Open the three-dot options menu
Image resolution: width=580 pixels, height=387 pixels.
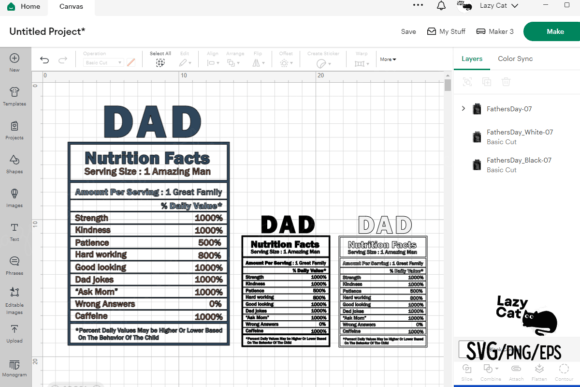click(x=418, y=5)
